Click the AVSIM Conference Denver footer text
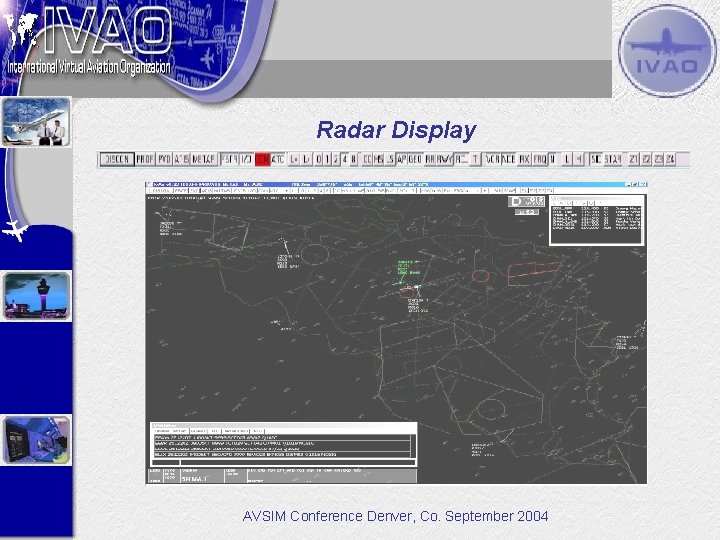 click(395, 516)
